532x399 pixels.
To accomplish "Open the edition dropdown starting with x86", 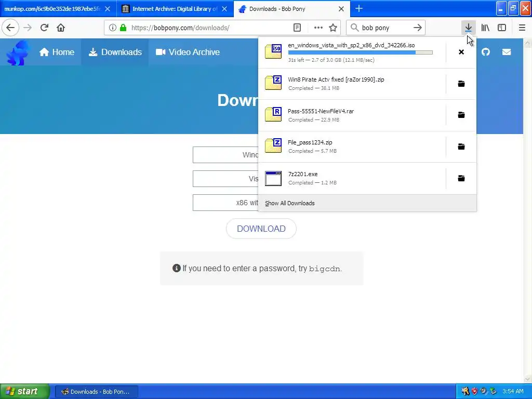I will pos(225,203).
